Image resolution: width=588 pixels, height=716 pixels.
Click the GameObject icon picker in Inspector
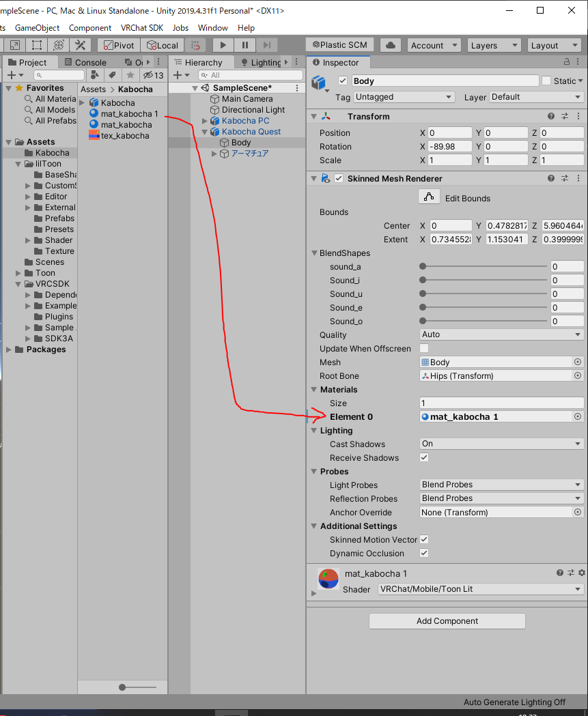(320, 83)
